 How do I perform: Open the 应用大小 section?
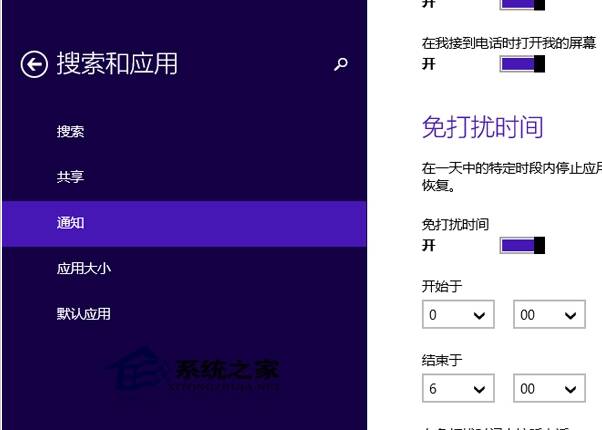[84, 268]
